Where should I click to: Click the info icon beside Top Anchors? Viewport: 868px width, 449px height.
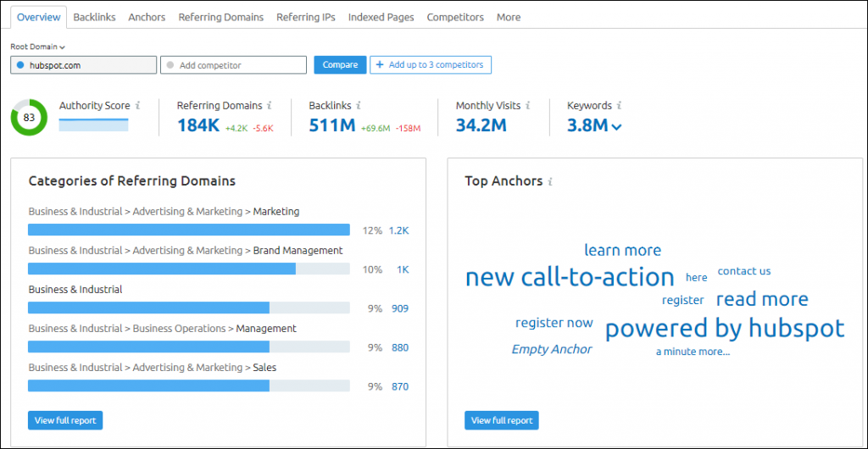pyautogui.click(x=550, y=181)
